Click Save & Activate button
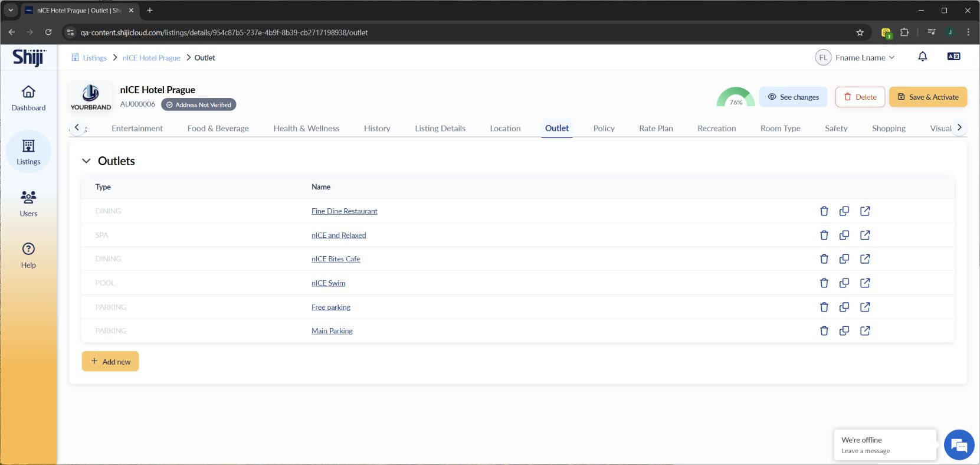 click(927, 97)
